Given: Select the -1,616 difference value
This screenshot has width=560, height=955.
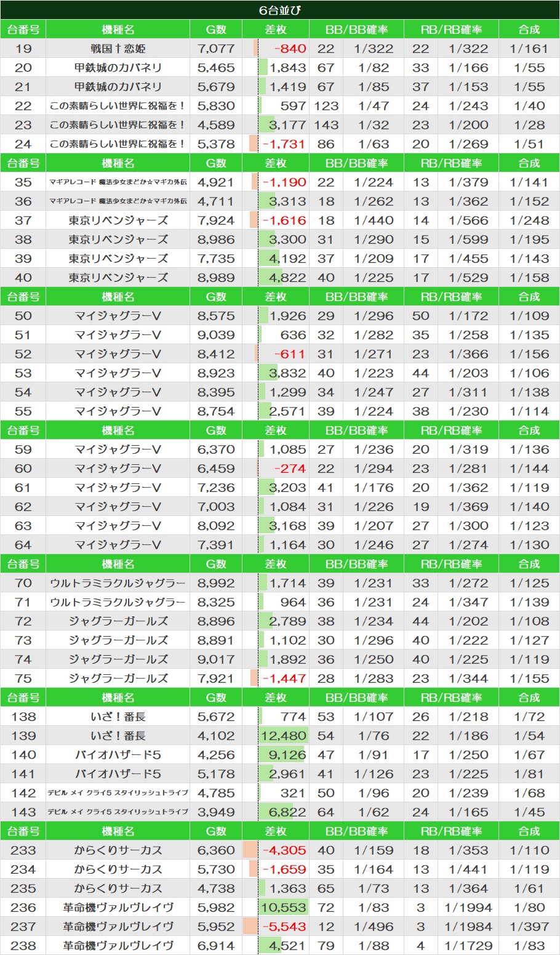Looking at the screenshot, I should [284, 220].
